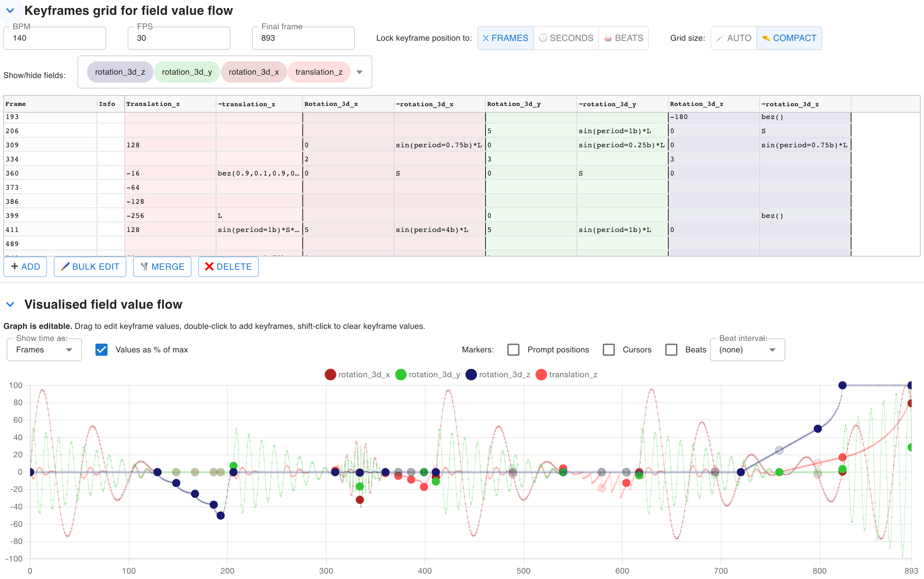Screen dimensions: 924x579
Task: Click the →rotation_3d_z interpolation column header
Action: 805,104
